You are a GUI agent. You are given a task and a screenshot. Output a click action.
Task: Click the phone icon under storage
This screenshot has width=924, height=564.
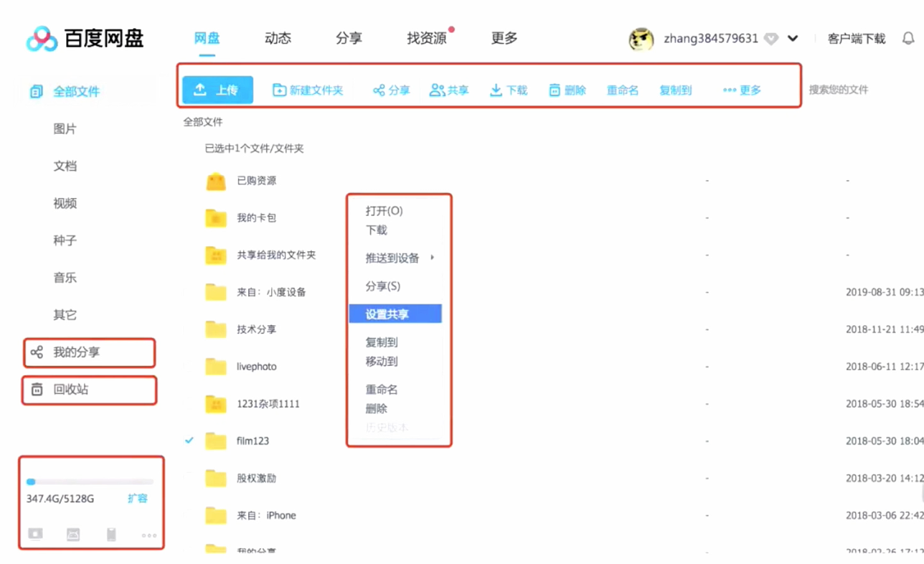pyautogui.click(x=111, y=534)
